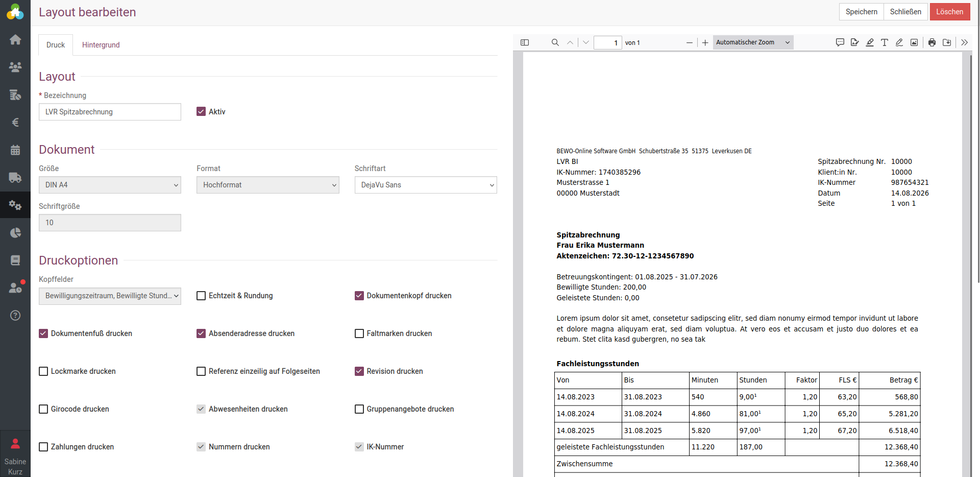This screenshot has width=980, height=477.
Task: Toggle the PDF viewer sidebar
Action: (x=525, y=42)
